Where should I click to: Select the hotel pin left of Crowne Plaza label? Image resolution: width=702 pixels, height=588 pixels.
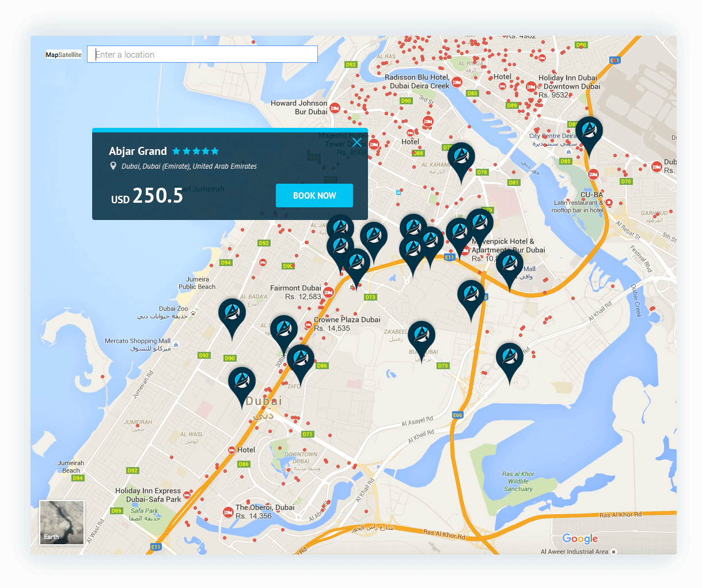point(284,335)
